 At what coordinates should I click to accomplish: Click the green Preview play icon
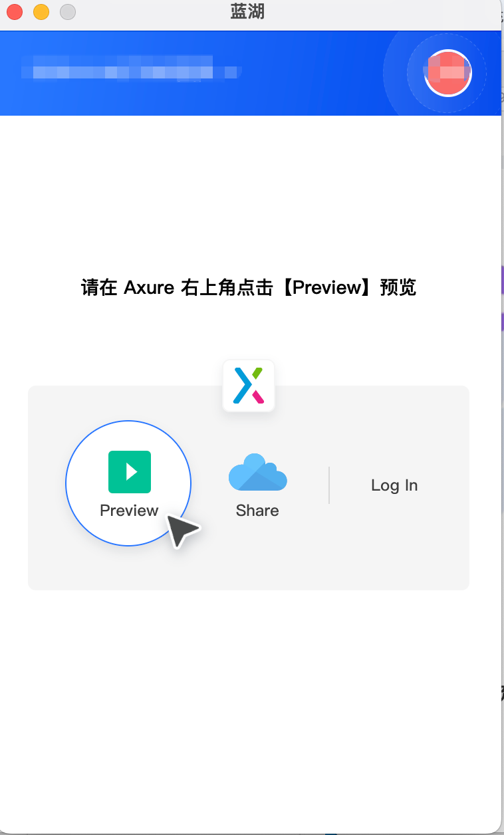[130, 472]
